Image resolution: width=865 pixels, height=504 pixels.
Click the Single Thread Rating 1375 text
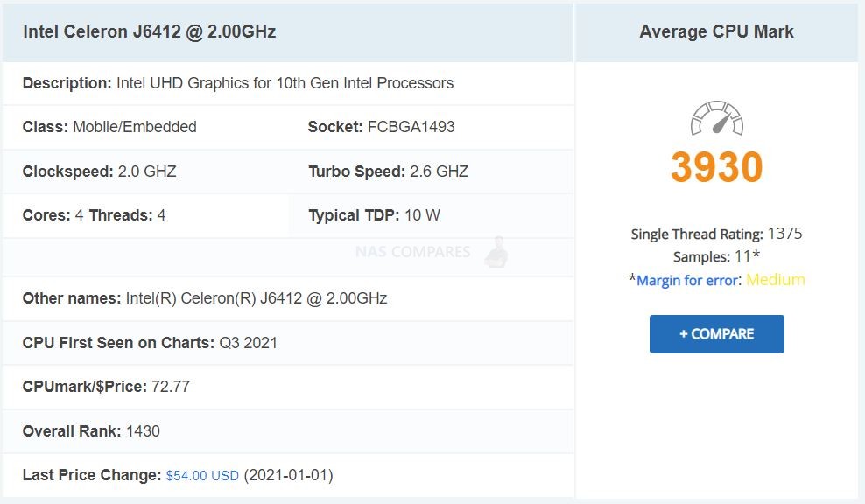point(717,234)
